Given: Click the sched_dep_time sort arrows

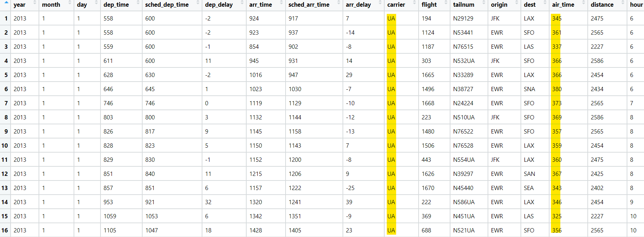Looking at the screenshot, I should pos(197,2).
